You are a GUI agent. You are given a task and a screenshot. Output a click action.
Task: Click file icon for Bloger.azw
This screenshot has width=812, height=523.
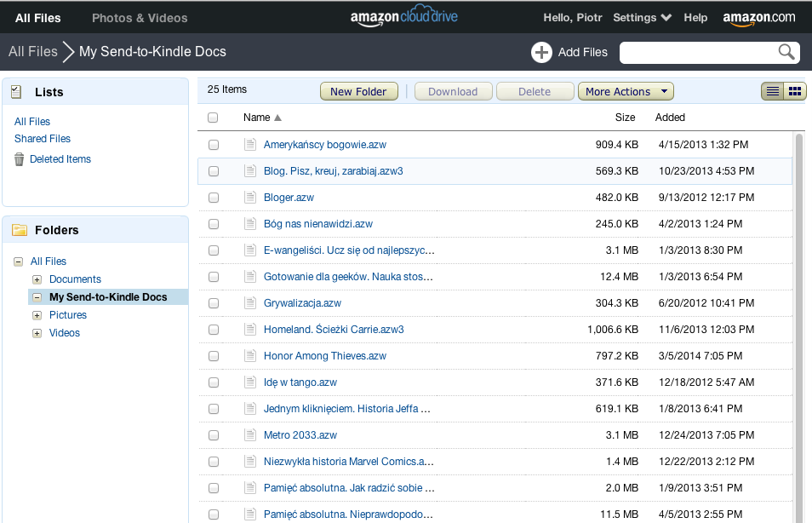250,198
